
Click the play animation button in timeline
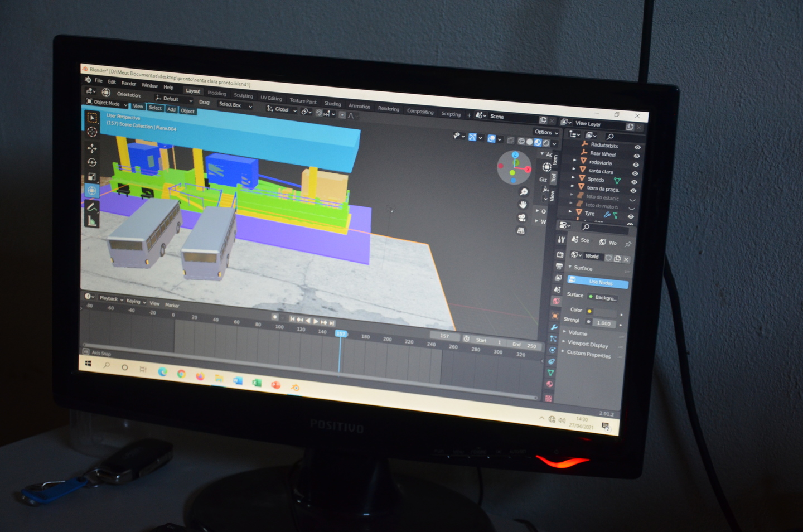[316, 321]
